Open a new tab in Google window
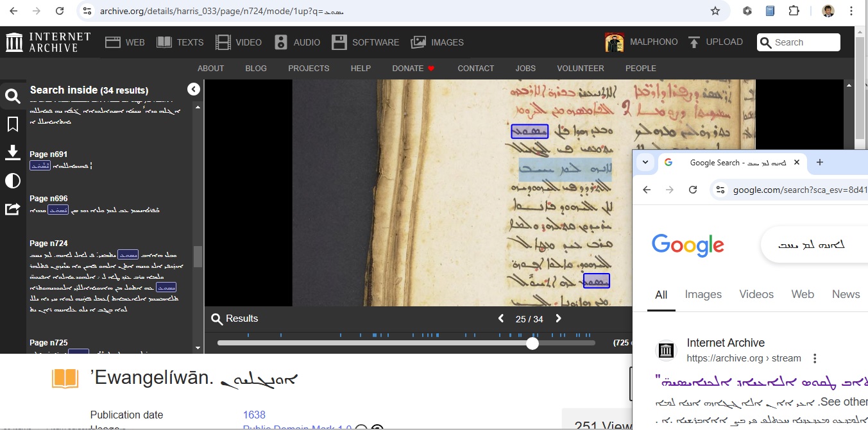This screenshot has height=430, width=868. [819, 162]
